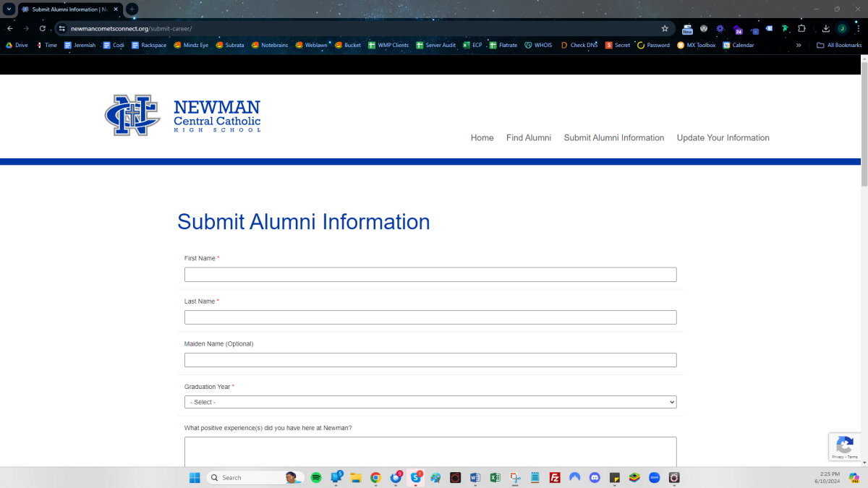The image size is (868, 488).
Task: Click the Maiden Name input field
Action: (430, 360)
